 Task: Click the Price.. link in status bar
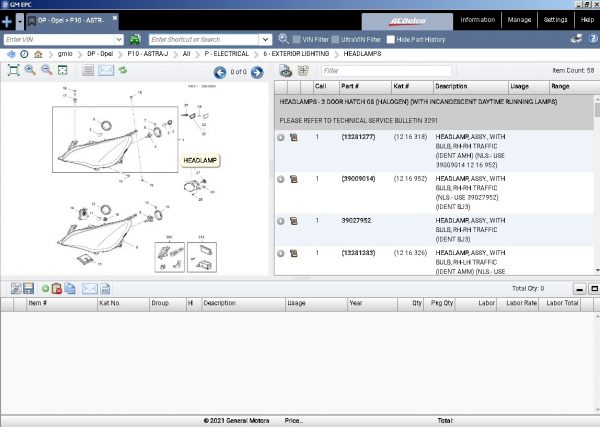point(293,420)
